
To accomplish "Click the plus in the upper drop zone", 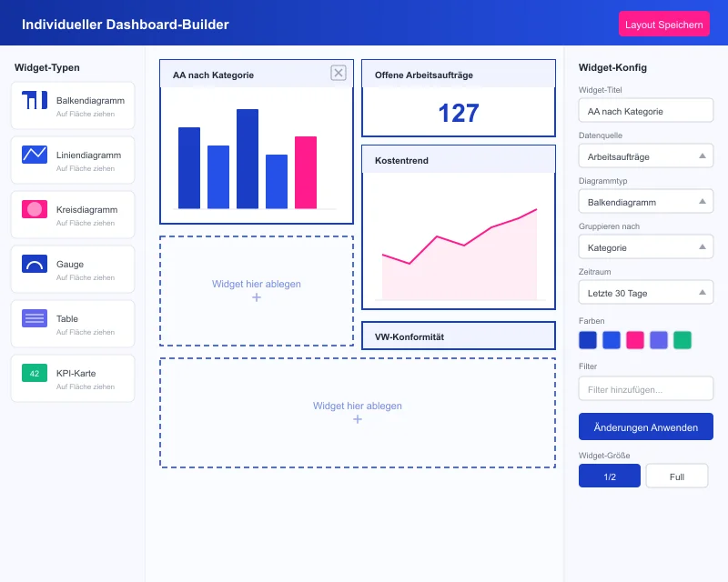I will 257,296.
